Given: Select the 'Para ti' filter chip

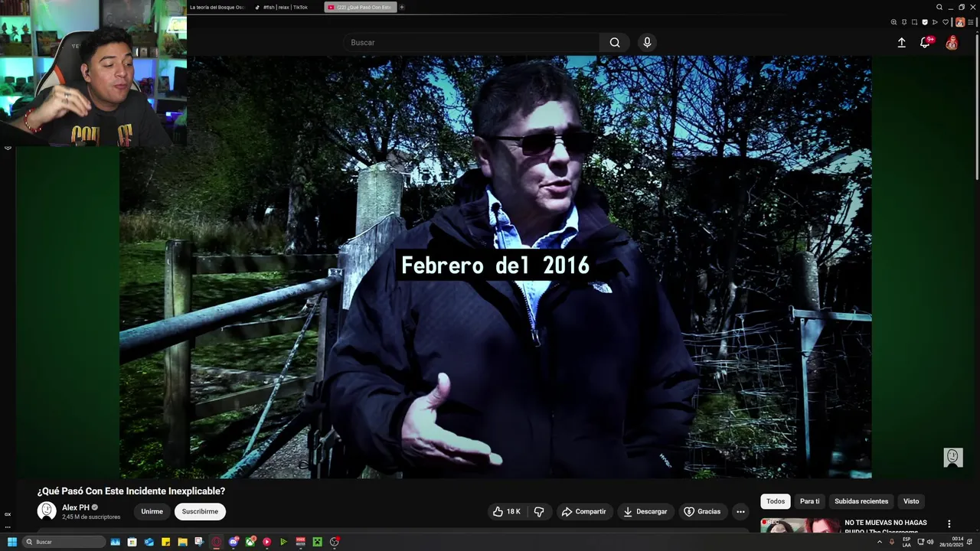Looking at the screenshot, I should 809,501.
